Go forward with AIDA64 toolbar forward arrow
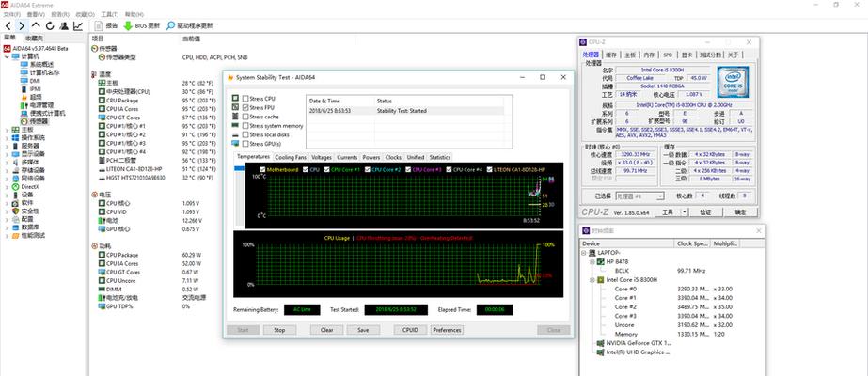The width and height of the screenshot is (868, 376). [x=21, y=25]
